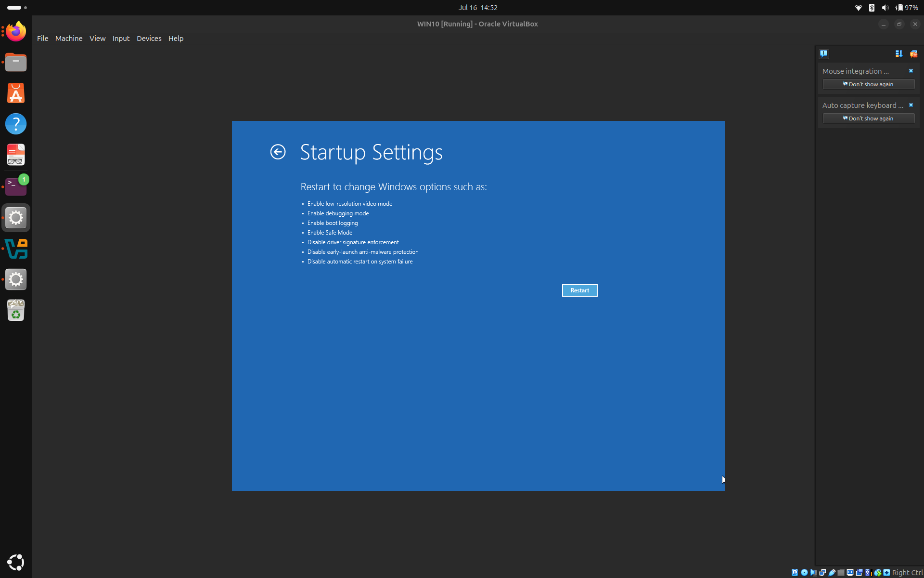Open the File menu

click(42, 39)
